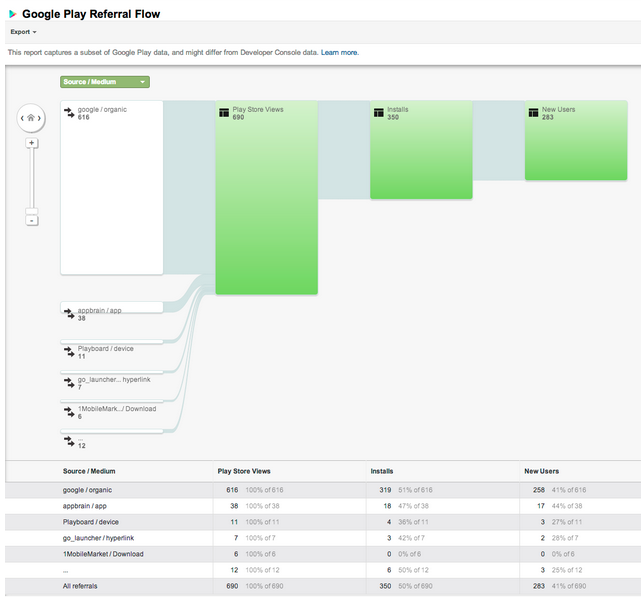Zoom out with the minus button
Image resolution: width=641 pixels, height=598 pixels.
pos(31,221)
